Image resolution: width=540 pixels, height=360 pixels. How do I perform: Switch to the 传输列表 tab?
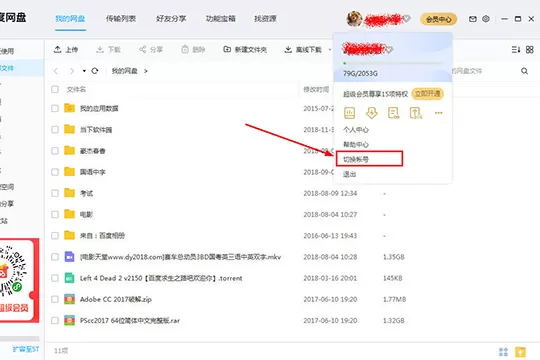point(121,19)
